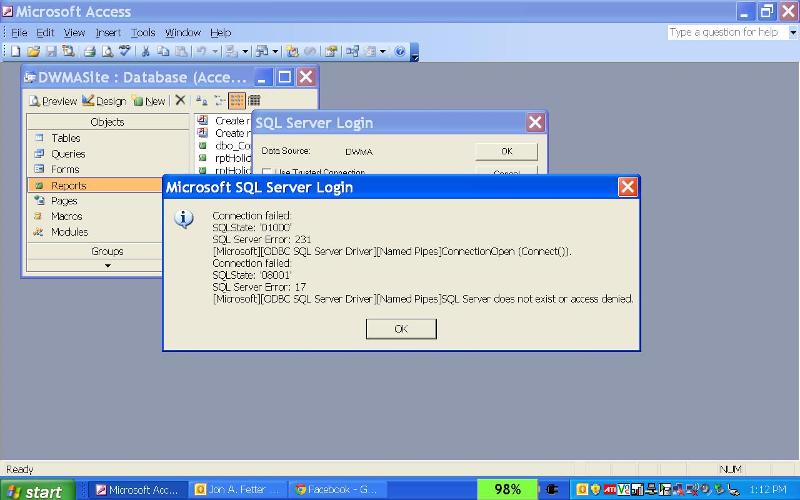Open the Undo dropdown arrow
The image size is (800, 500).
215,51
